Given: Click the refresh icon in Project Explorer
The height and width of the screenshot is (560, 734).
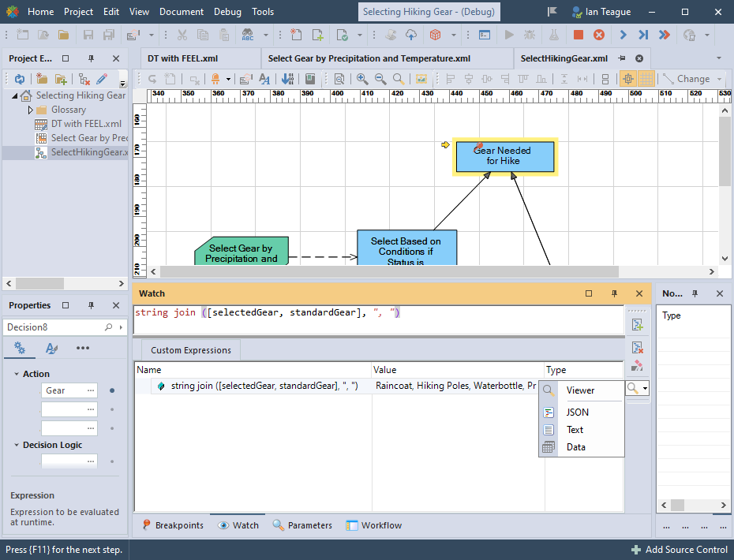Looking at the screenshot, I should click(20, 79).
